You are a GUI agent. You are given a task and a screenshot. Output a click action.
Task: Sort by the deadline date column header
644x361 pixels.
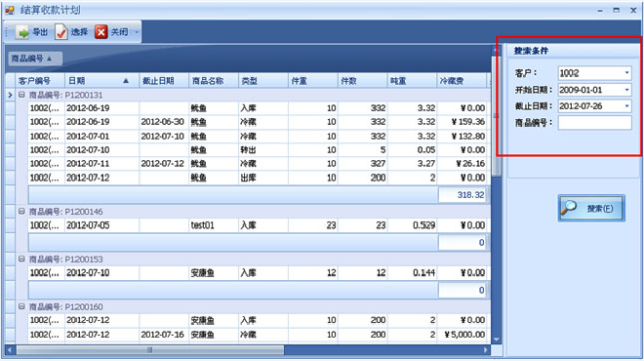(164, 81)
